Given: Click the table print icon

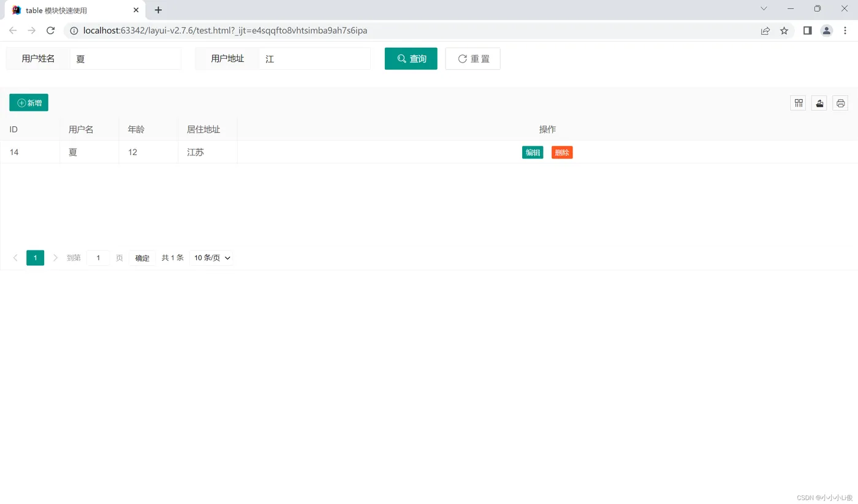Looking at the screenshot, I should click(x=840, y=103).
